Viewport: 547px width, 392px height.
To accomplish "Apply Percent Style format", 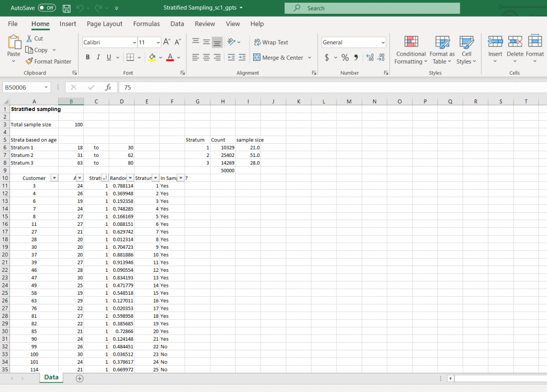I will (345, 57).
